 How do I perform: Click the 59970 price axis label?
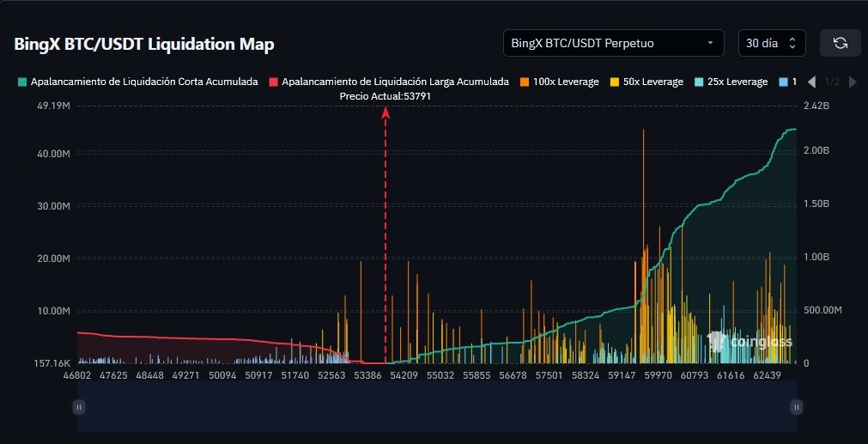tap(658, 375)
